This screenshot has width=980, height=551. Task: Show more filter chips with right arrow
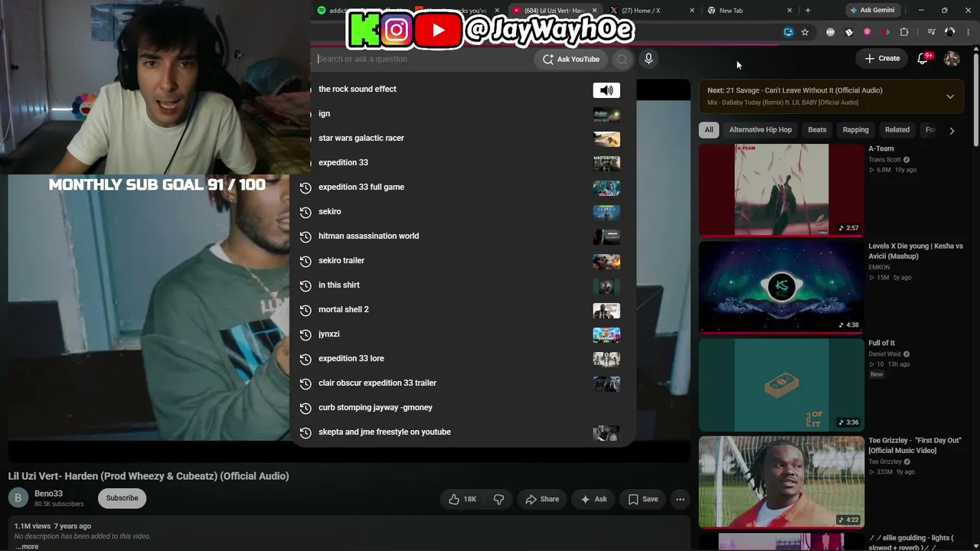952,130
